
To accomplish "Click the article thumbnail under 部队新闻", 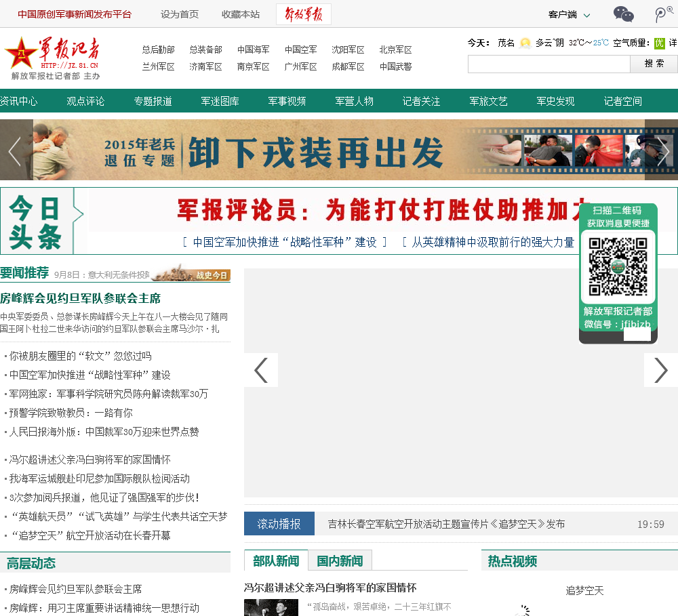I will 271,607.
